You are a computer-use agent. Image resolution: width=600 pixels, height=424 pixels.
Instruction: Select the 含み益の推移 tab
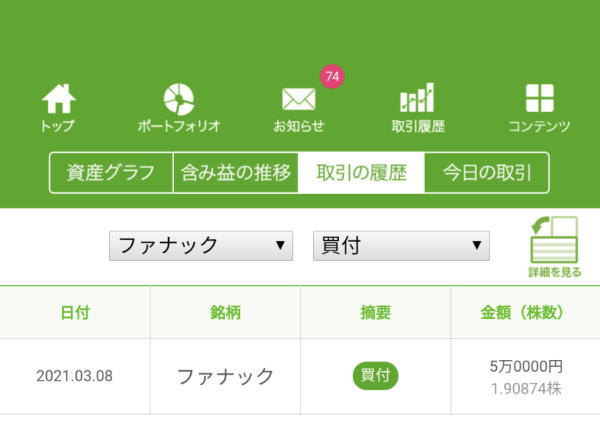[x=236, y=173]
